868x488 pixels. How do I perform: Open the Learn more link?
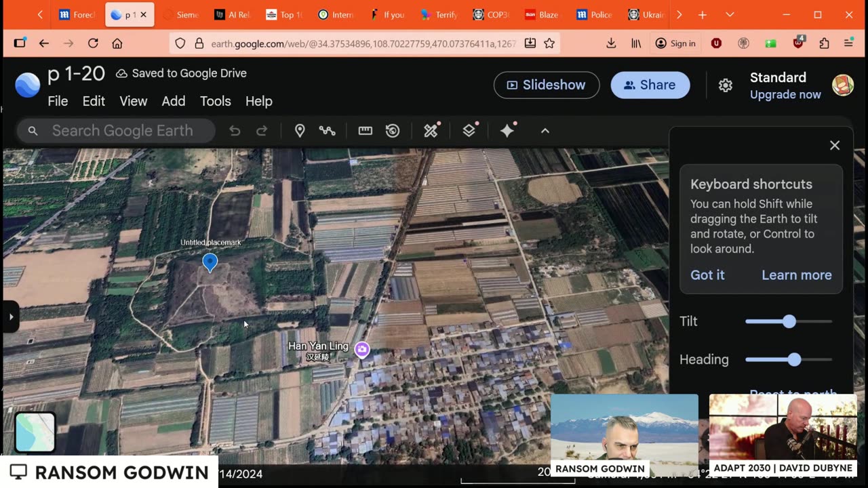797,275
